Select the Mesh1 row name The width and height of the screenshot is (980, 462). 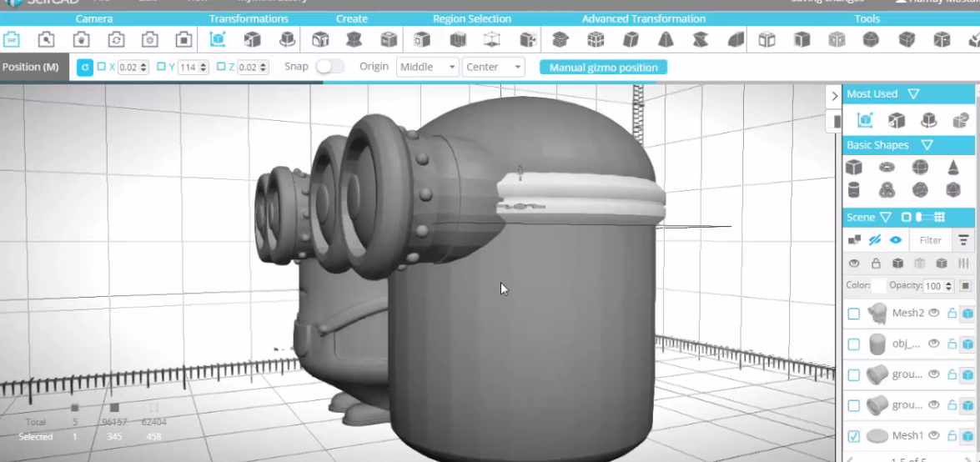[x=907, y=436]
